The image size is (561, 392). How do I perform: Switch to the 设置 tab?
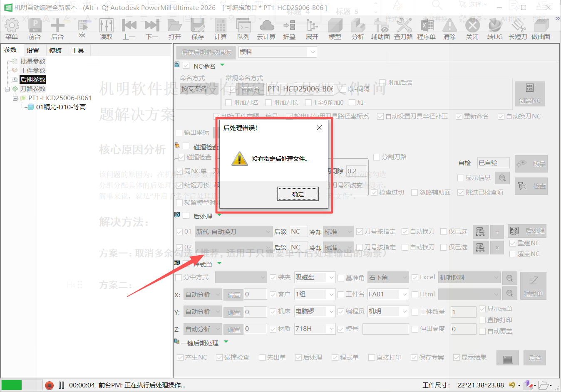point(33,50)
